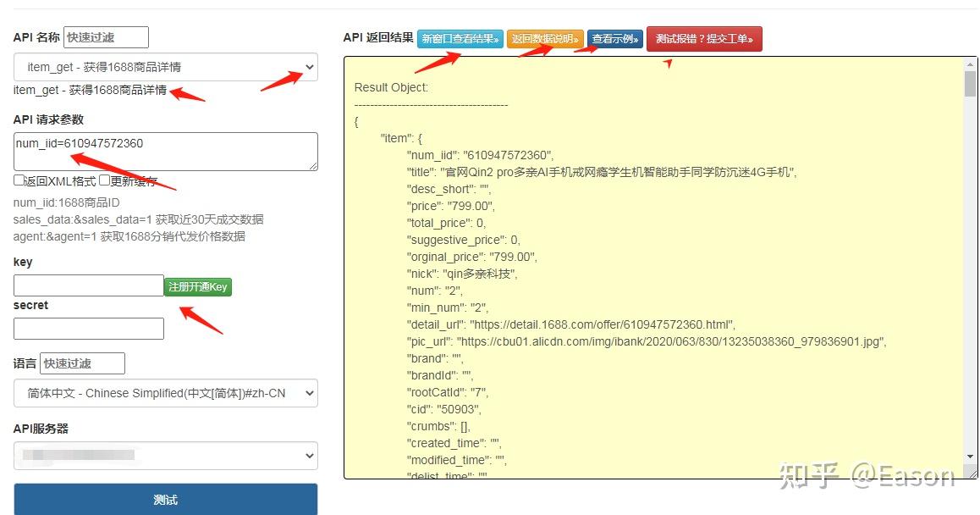Enable the 返回XML格式 checkbox
The image size is (980, 515).
[18, 179]
